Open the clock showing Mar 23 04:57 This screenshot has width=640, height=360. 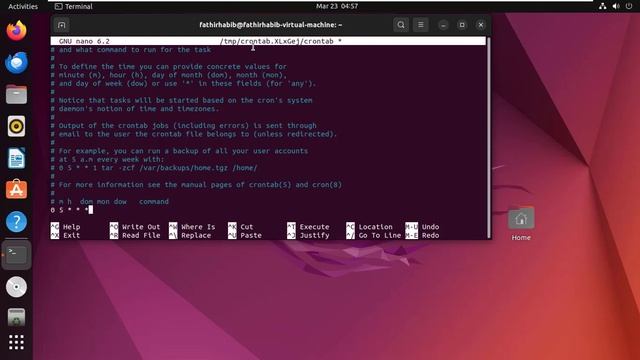pyautogui.click(x=337, y=6)
